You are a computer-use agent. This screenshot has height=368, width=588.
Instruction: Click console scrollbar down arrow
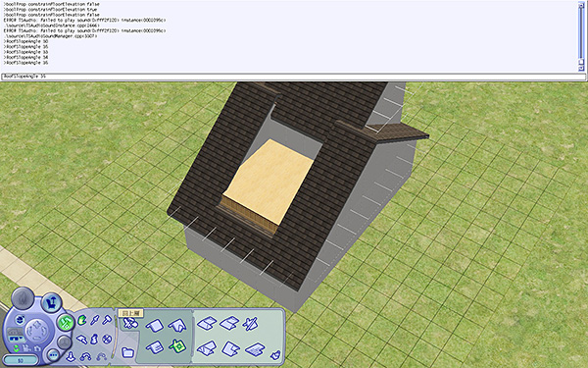click(581, 69)
